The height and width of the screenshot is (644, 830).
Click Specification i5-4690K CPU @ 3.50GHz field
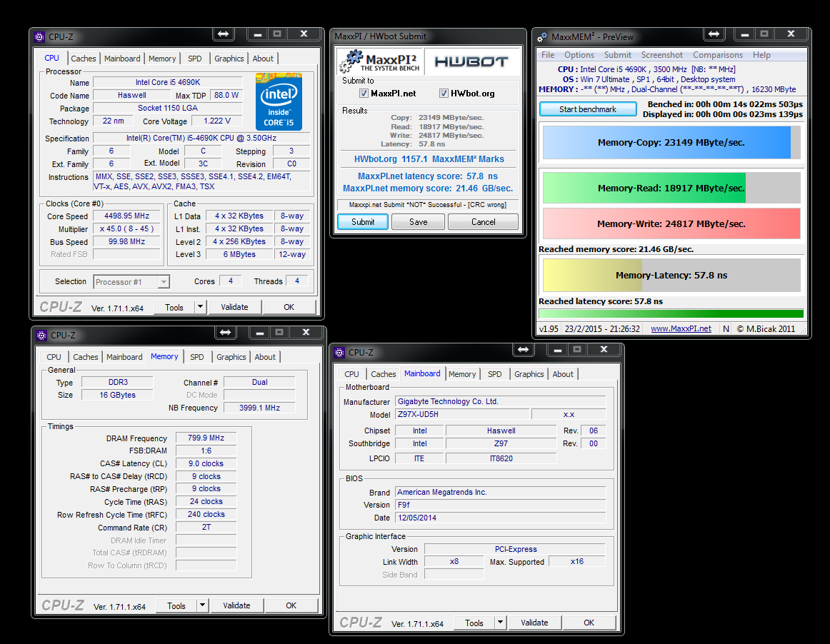(x=201, y=138)
